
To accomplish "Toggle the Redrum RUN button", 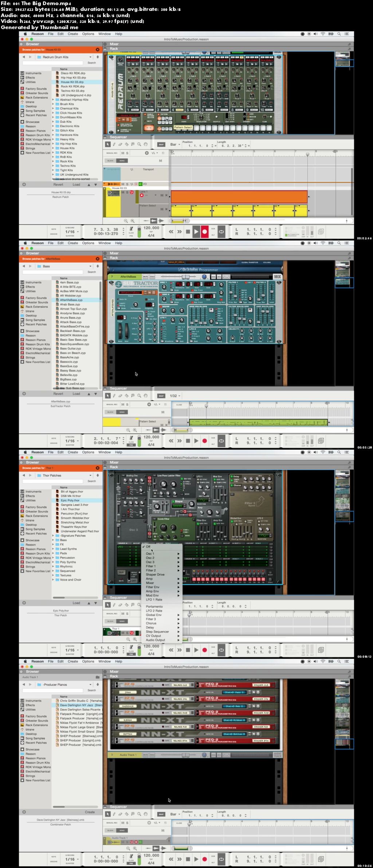I will pos(149,128).
